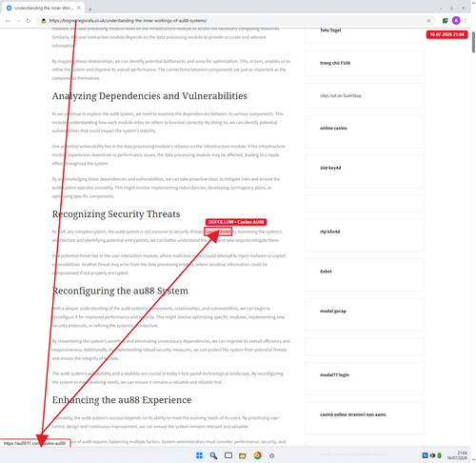
Task: Switch to Chrome on the taskbar
Action: [x=257, y=455]
